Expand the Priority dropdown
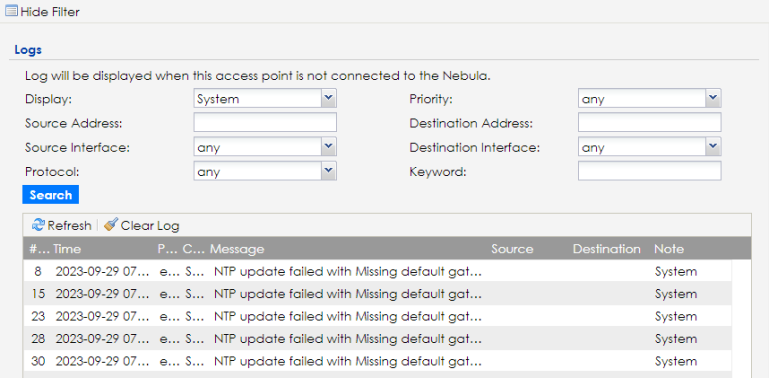Image resolution: width=769 pixels, height=378 pixels. coord(649,99)
